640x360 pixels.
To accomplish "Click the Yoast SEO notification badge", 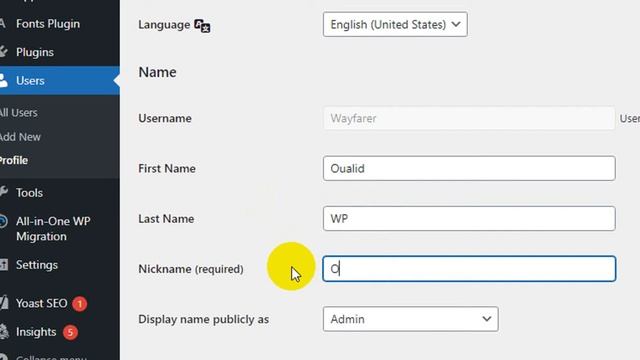I will [80, 304].
